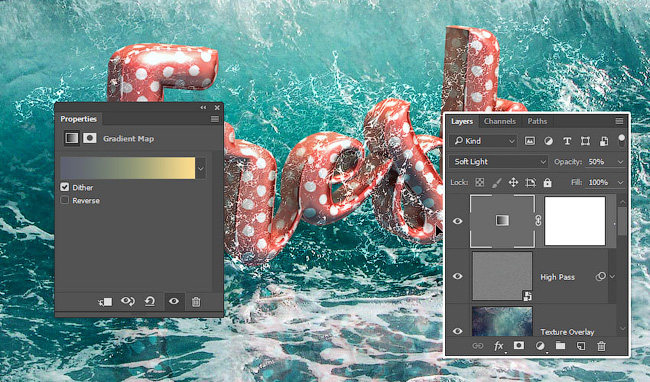Delete the adjustment layer from Properties panel
This screenshot has height=382, width=650.
[196, 302]
